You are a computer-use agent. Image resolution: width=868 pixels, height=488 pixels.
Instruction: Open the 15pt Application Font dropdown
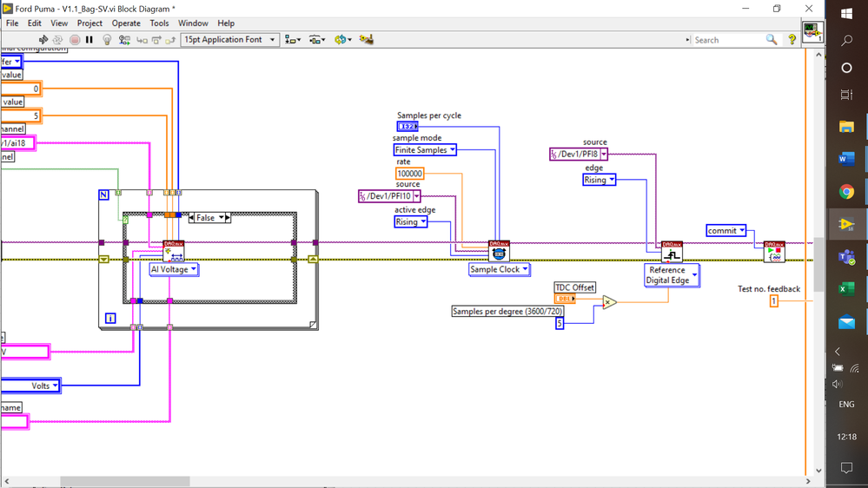point(229,40)
